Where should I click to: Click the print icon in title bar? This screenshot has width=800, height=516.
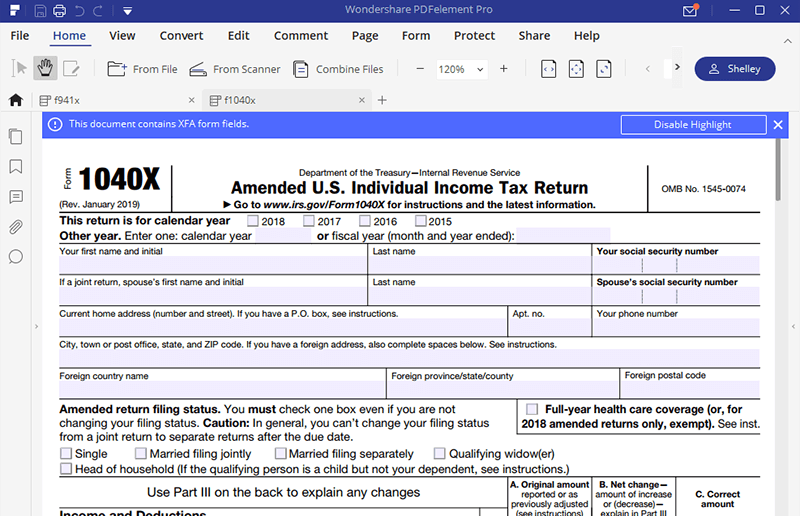[x=59, y=12]
